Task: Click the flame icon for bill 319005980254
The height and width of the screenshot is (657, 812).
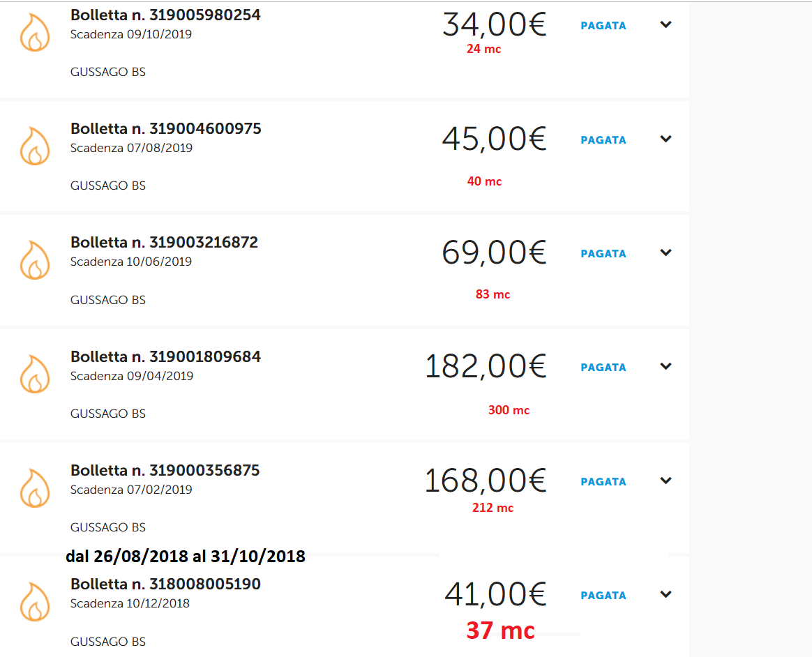Action: tap(35, 32)
